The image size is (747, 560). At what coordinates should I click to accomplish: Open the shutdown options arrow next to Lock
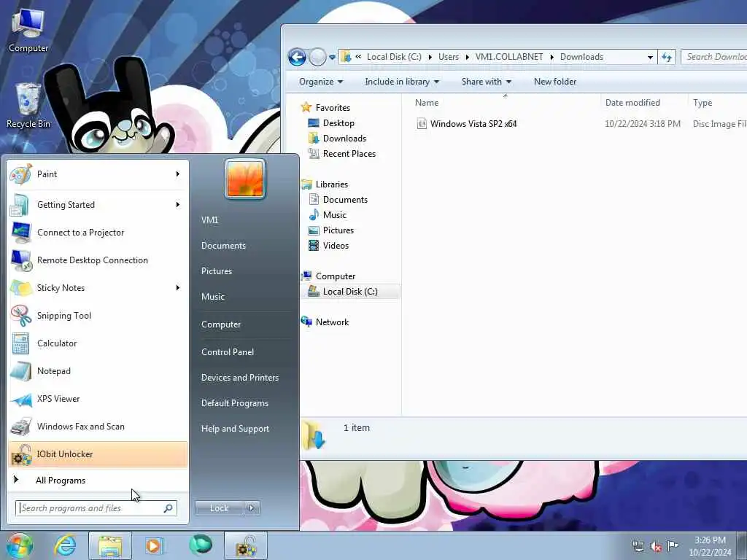(252, 508)
